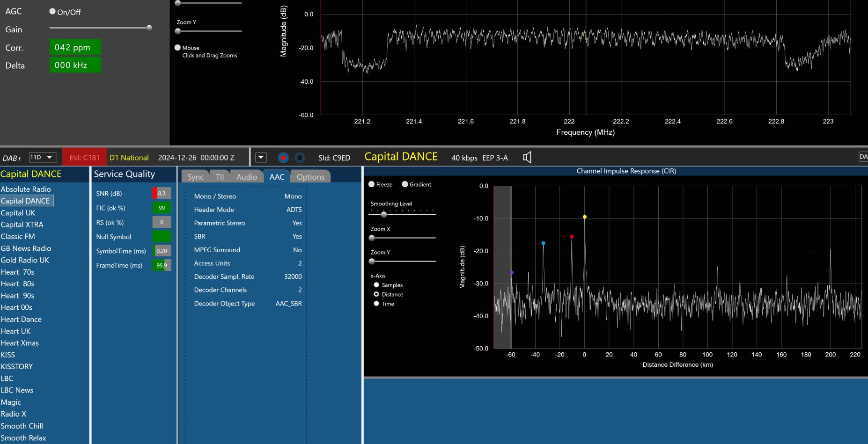Enable the CIR Freeze option

point(372,184)
